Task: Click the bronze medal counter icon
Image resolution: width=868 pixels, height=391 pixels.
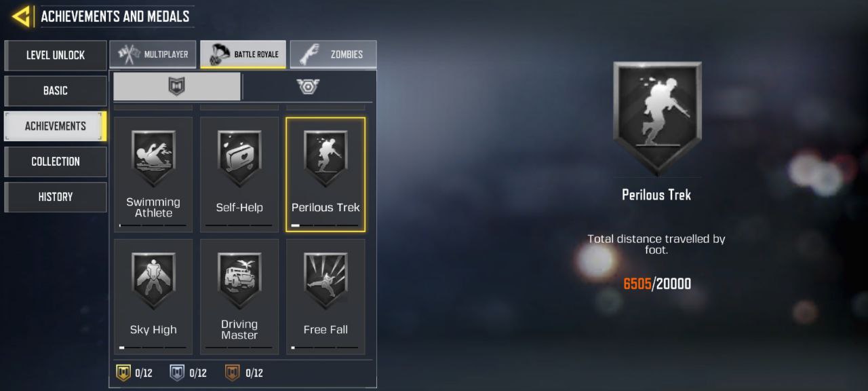Action: click(233, 373)
